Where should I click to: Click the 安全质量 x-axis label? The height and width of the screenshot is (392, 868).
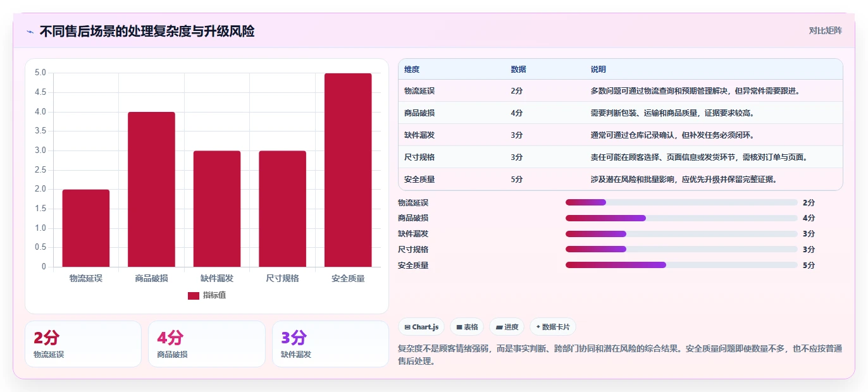(x=348, y=278)
